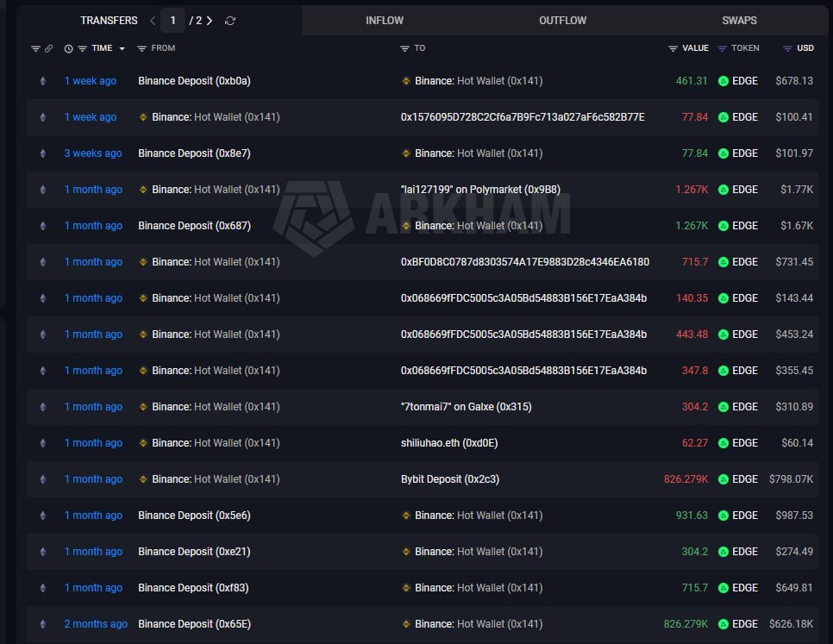Click Binance: Hot Wallet recipient on $274.49 row
This screenshot has width=833, height=644.
pos(479,552)
